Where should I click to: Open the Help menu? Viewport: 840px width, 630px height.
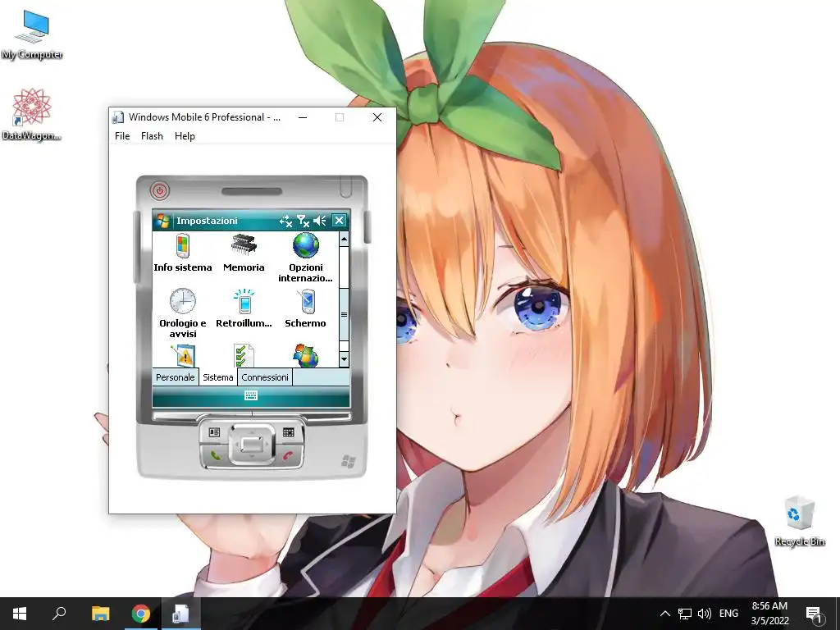coord(185,136)
